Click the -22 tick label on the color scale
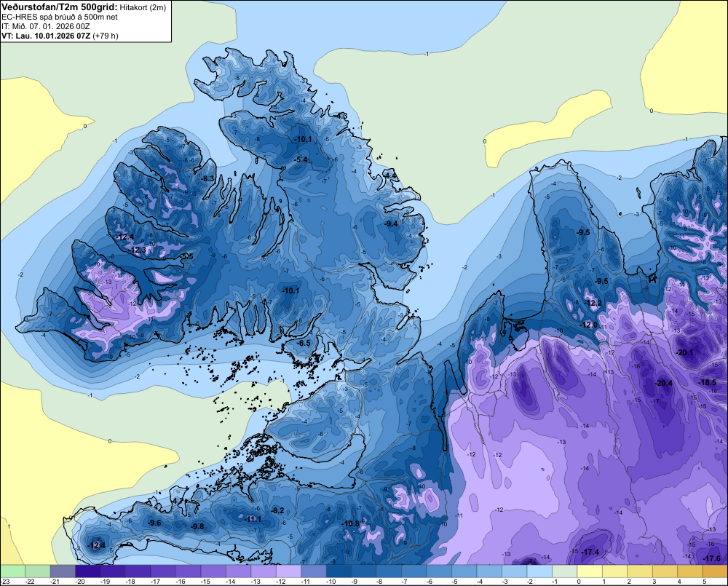Image resolution: width=728 pixels, height=586 pixels. coord(31,582)
